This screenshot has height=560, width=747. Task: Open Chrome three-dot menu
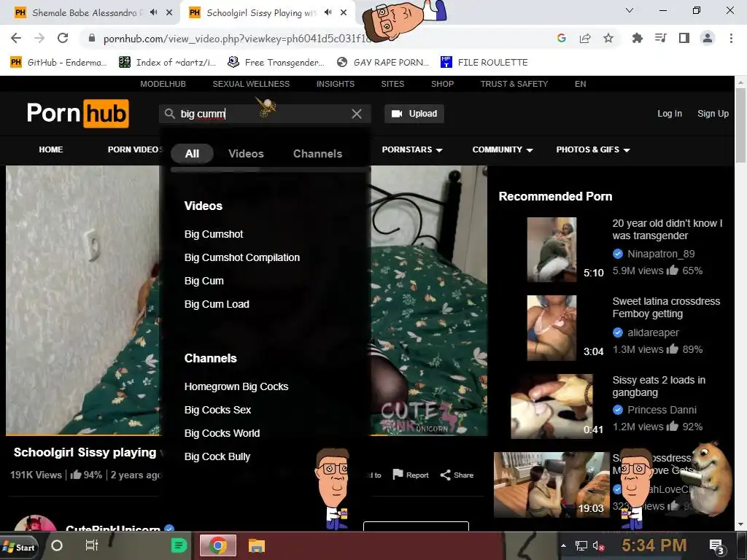[x=731, y=38]
